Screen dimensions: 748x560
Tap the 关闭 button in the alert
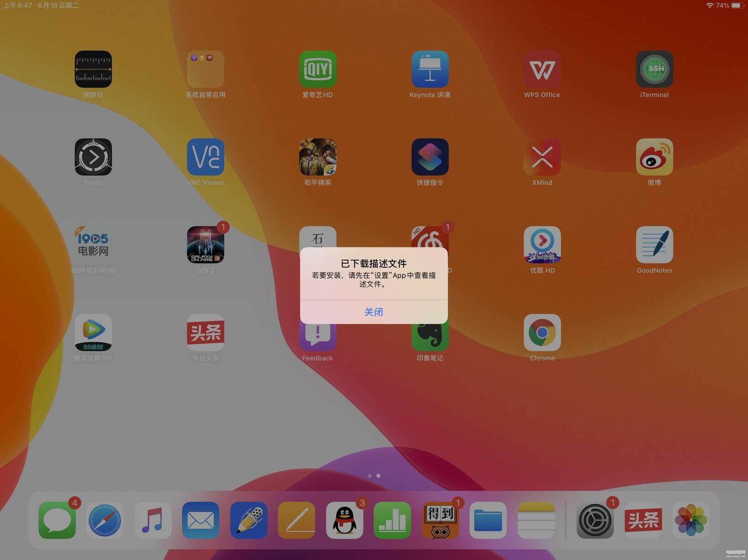[x=374, y=312]
